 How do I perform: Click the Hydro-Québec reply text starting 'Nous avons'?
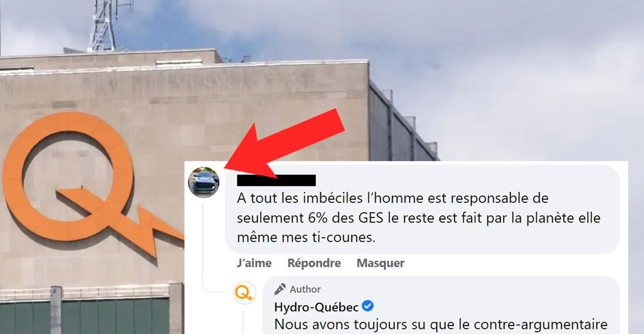(446, 324)
